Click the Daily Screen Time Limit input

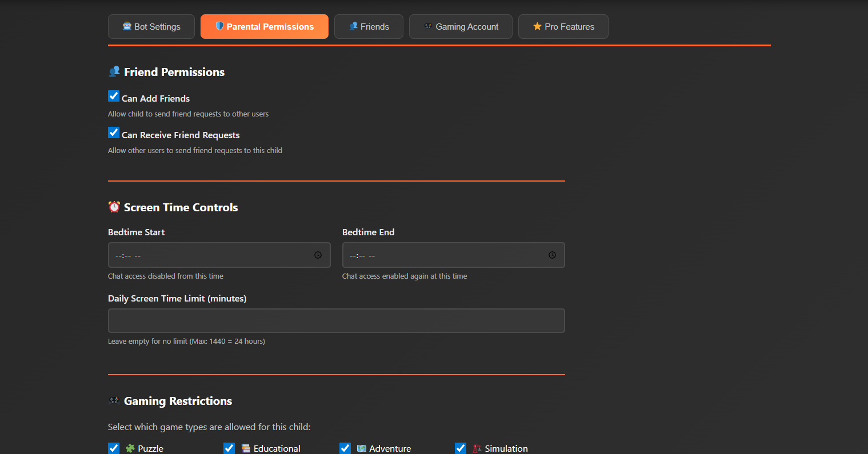pyautogui.click(x=337, y=320)
